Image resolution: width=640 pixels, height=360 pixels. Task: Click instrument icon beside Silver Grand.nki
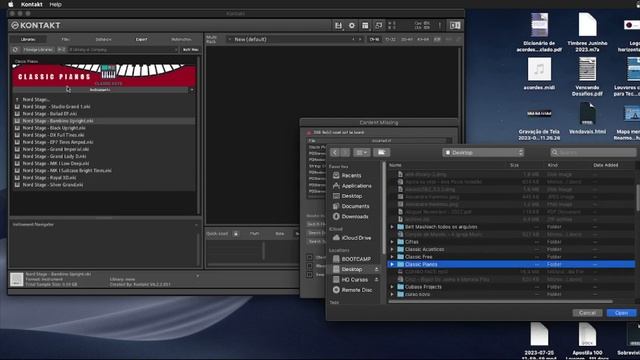[x=17, y=185]
